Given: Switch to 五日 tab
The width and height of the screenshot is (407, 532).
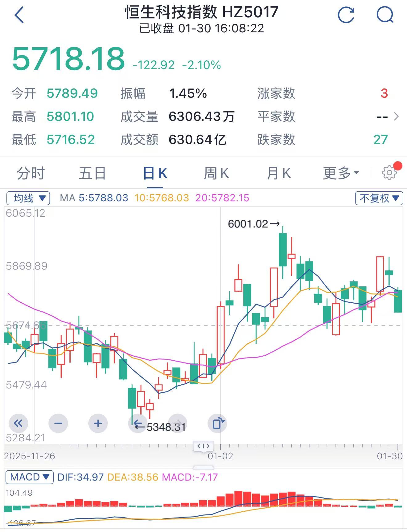Looking at the screenshot, I should [x=92, y=173].
